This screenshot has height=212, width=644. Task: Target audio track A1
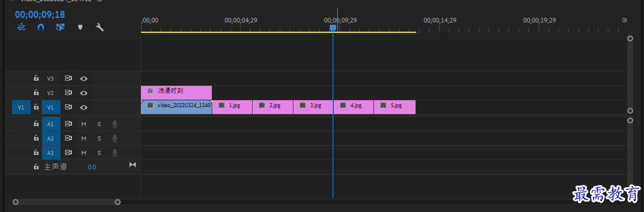tap(51, 124)
